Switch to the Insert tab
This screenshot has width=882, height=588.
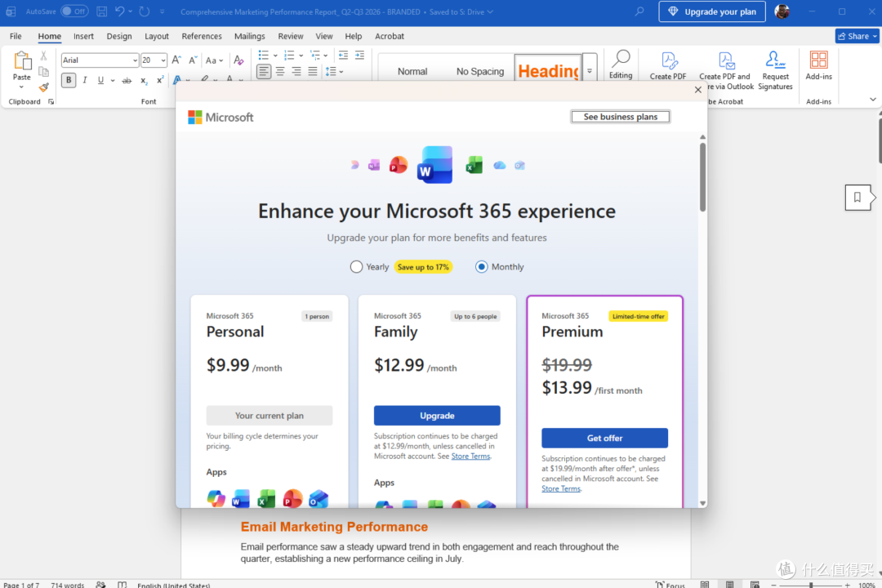point(83,36)
